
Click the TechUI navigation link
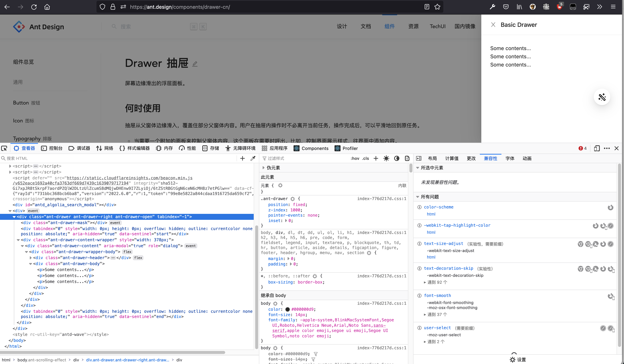click(438, 26)
